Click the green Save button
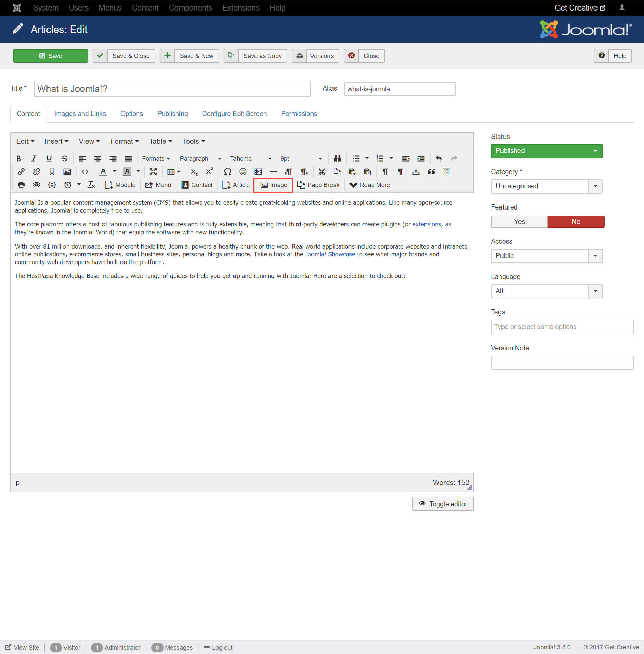 tap(51, 56)
